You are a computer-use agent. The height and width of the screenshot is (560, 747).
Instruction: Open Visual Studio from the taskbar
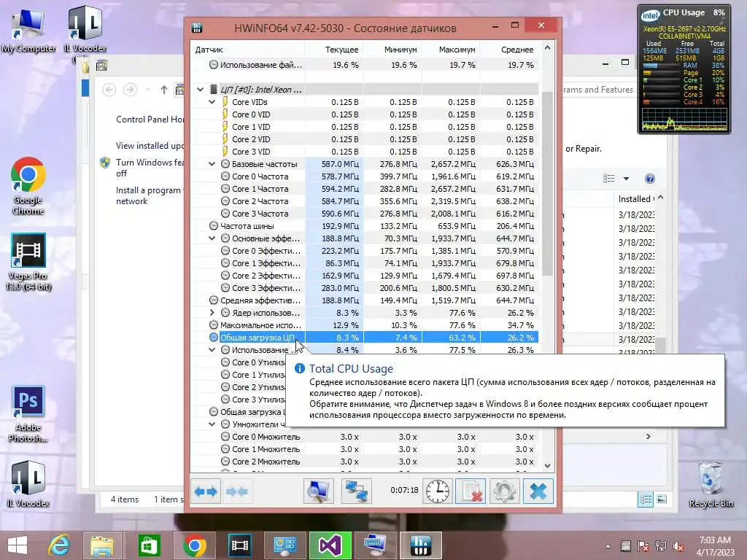tap(330, 545)
